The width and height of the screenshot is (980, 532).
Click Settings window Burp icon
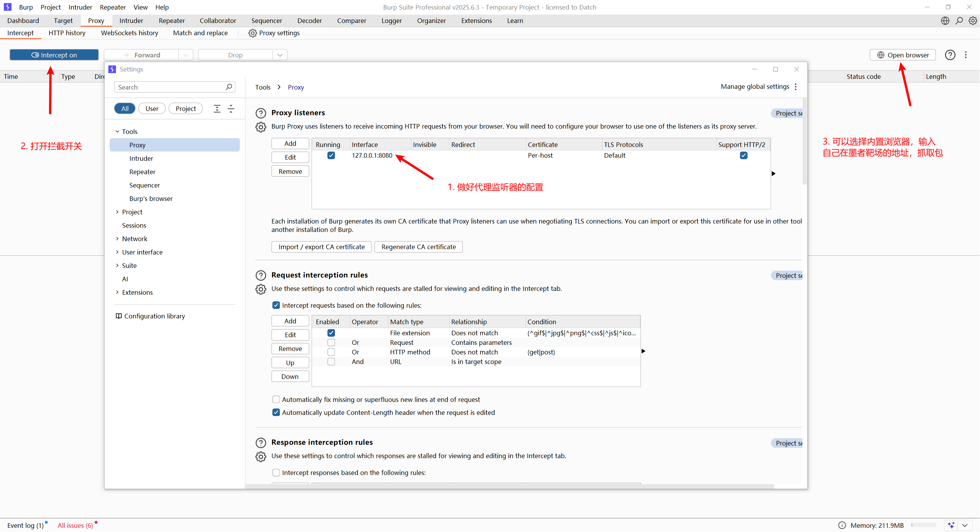tap(112, 69)
